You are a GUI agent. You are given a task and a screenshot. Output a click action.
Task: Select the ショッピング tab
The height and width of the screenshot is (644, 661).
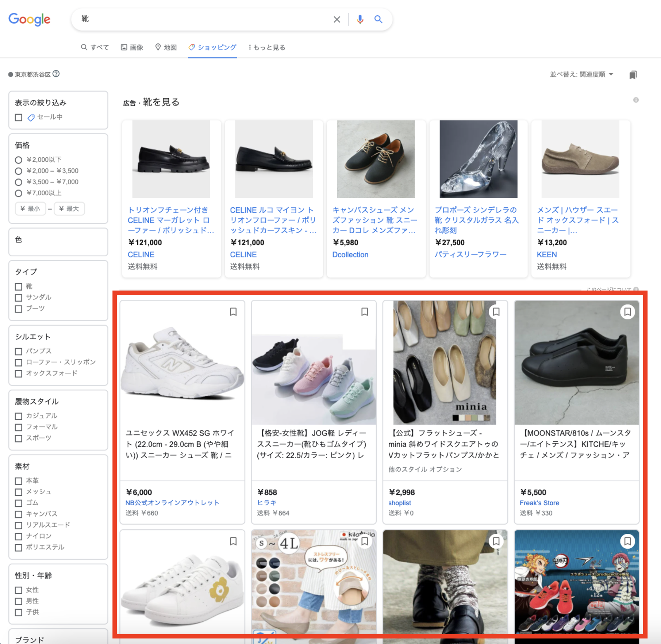(212, 47)
